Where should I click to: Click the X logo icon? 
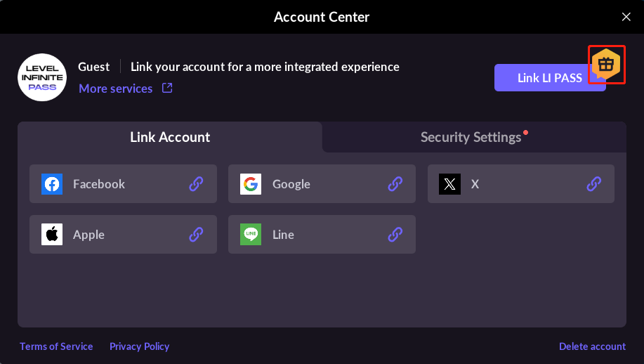click(x=449, y=184)
